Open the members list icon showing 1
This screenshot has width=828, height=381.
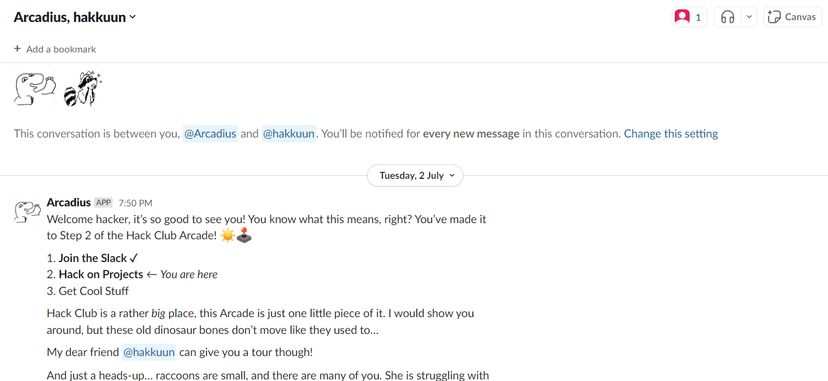(x=689, y=17)
